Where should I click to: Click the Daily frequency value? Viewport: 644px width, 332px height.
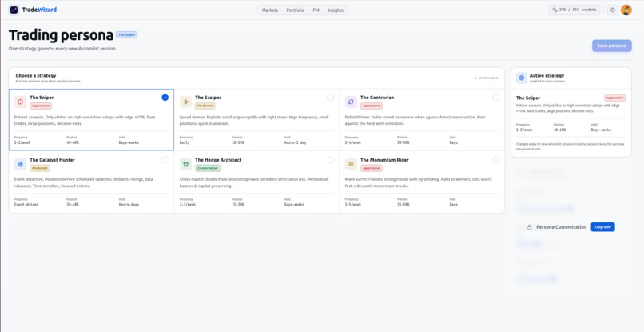pos(185,142)
